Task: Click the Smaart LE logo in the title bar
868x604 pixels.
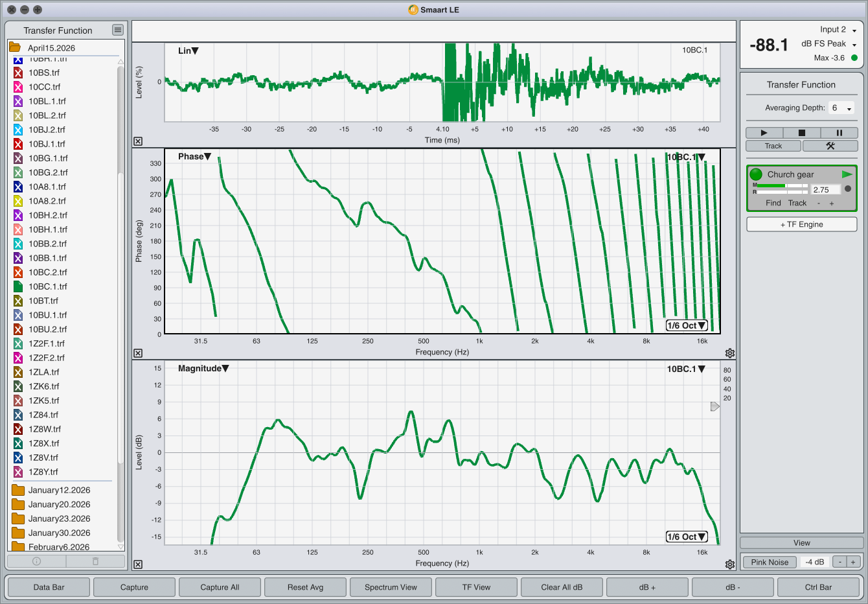Action: [413, 10]
